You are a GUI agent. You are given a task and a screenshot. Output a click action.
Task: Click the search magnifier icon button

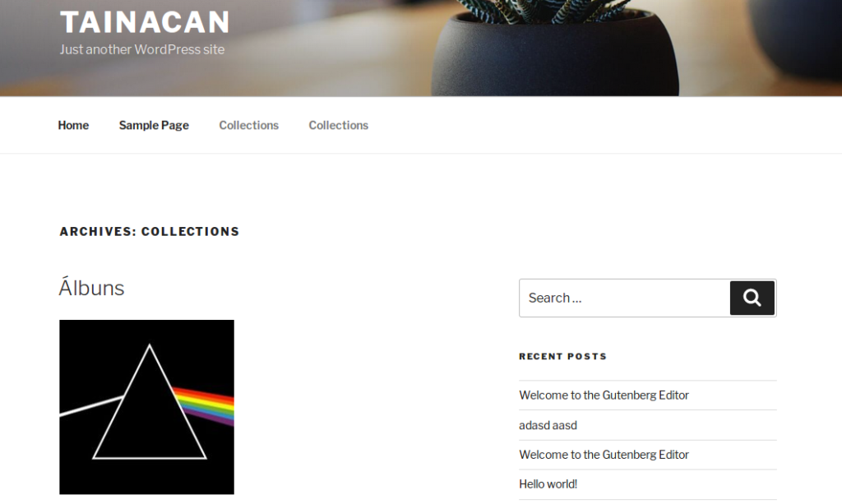coord(752,298)
